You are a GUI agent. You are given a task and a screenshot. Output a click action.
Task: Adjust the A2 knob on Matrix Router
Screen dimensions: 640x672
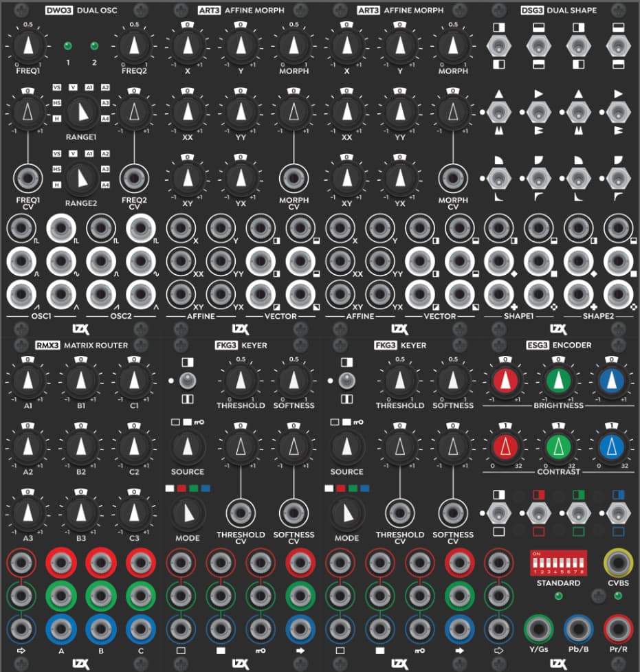[28, 447]
